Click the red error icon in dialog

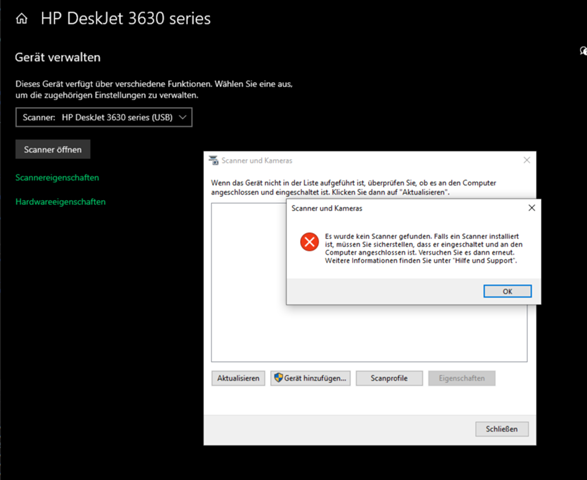point(309,242)
